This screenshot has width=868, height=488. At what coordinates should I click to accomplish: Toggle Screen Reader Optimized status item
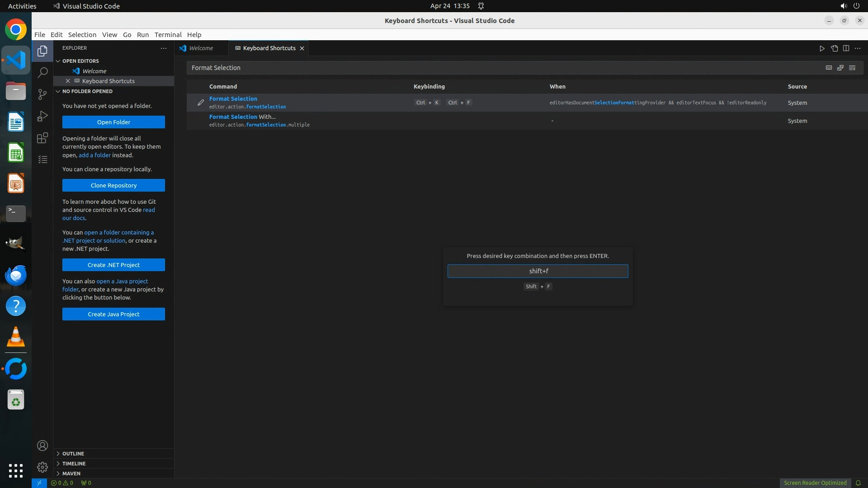[815, 483]
